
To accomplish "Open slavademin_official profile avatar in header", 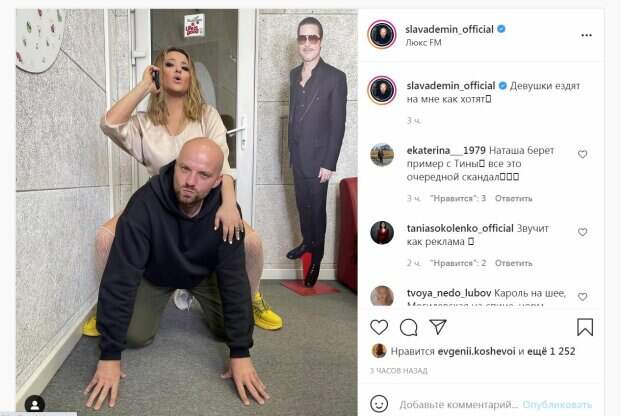I will 382,35.
